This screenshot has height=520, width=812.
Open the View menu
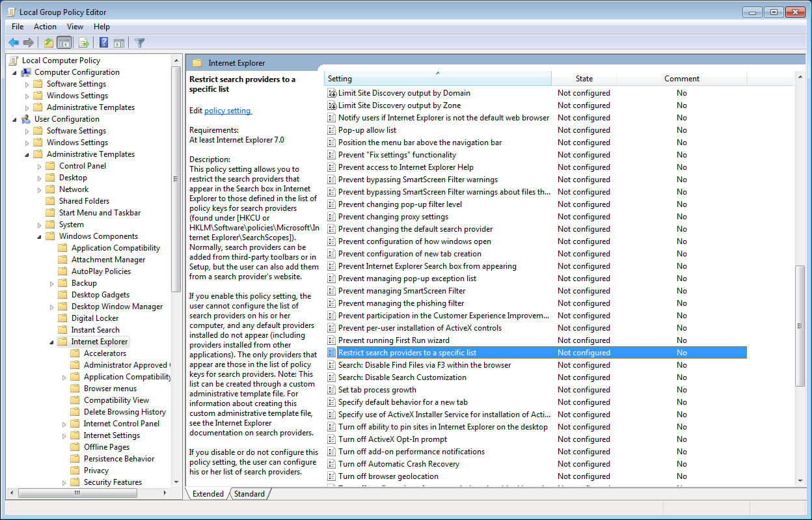[75, 27]
